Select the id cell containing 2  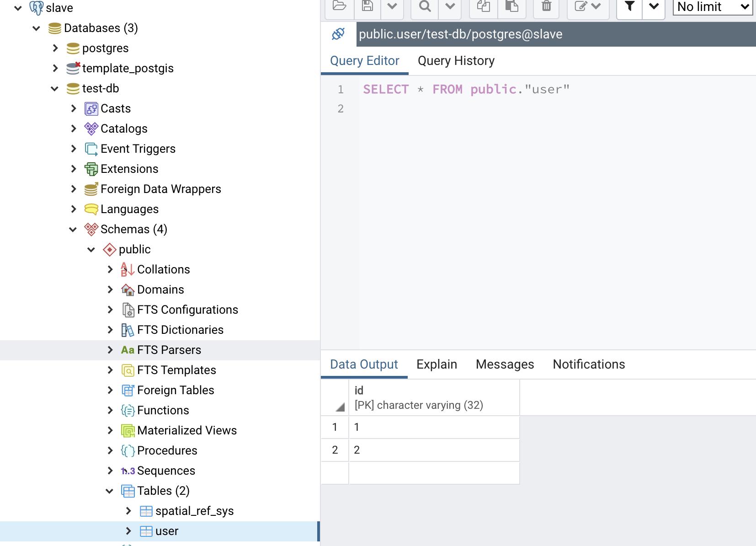(x=434, y=450)
